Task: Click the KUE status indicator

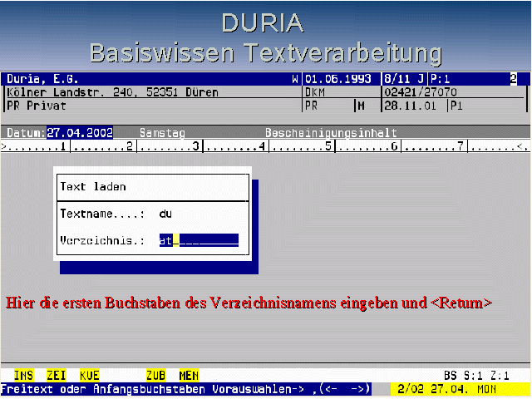Action: point(90,375)
